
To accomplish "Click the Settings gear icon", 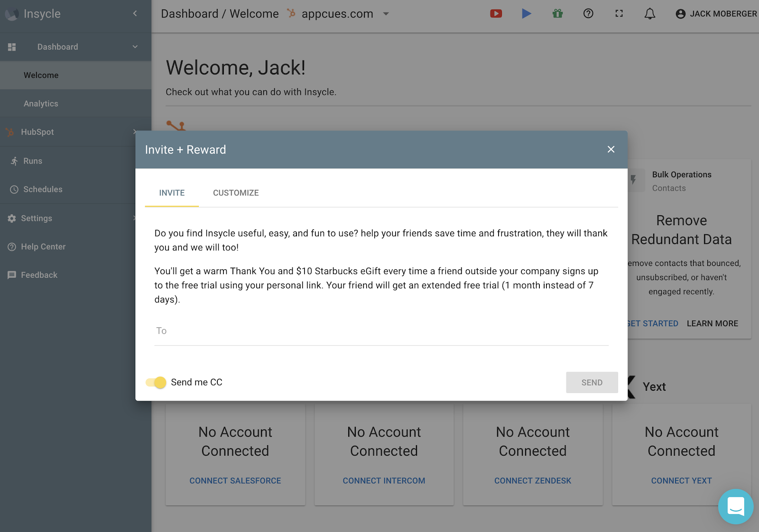I will point(12,219).
